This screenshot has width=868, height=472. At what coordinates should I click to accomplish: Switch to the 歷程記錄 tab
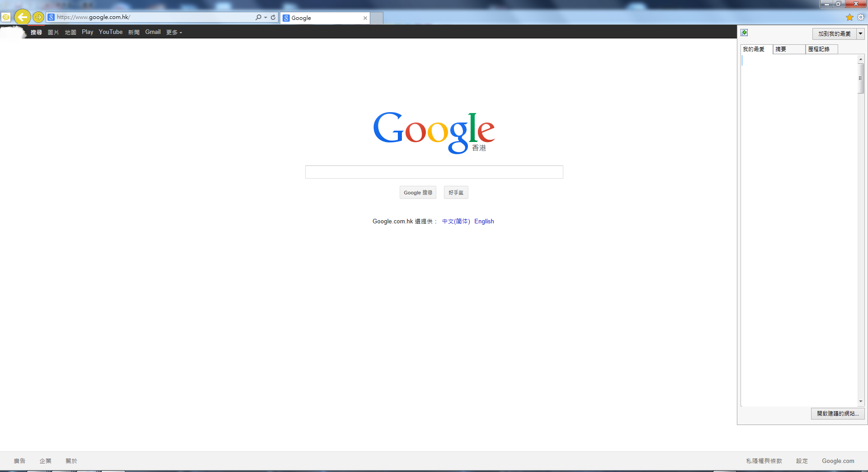pyautogui.click(x=821, y=49)
